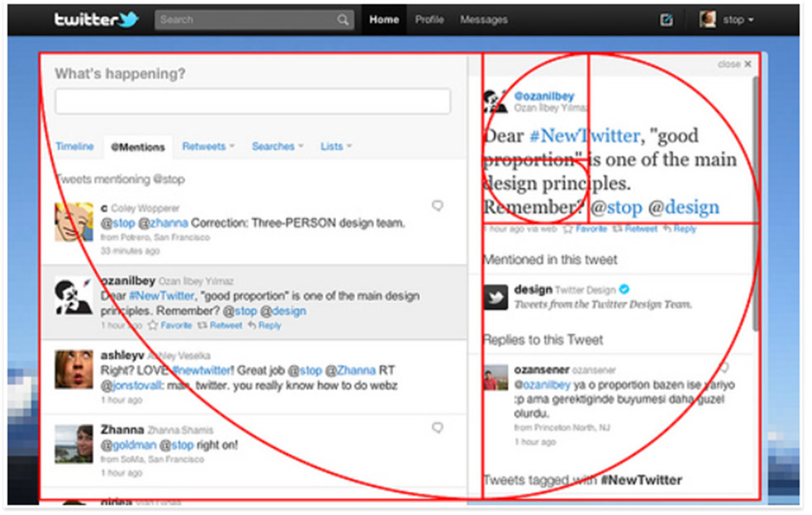
Task: Click the magnifier icon in the search box
Action: pos(342,20)
